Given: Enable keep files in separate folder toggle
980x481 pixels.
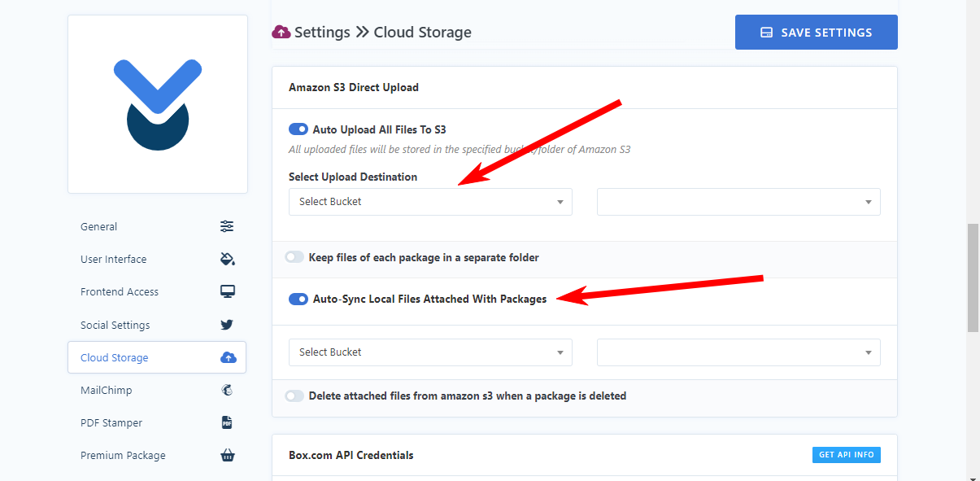Looking at the screenshot, I should [294, 257].
